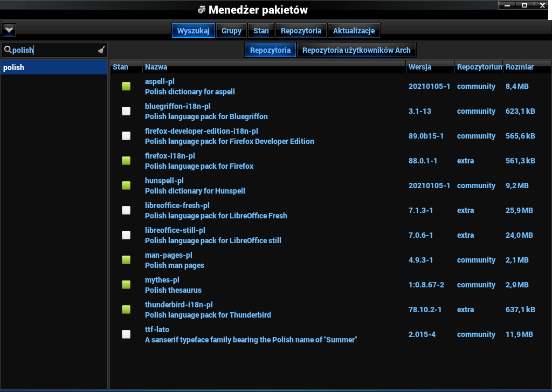
Task: Open the dropdown menu arrow button
Action: coord(9,30)
